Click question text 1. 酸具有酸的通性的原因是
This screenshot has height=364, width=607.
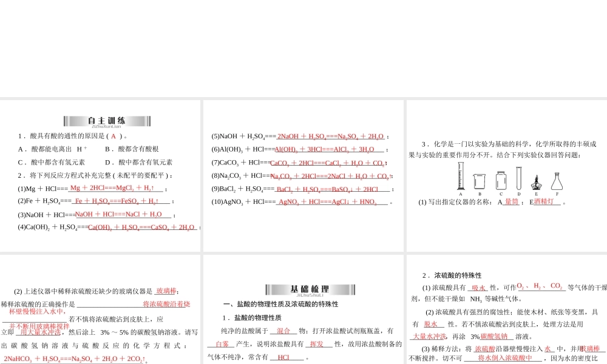[73, 136]
